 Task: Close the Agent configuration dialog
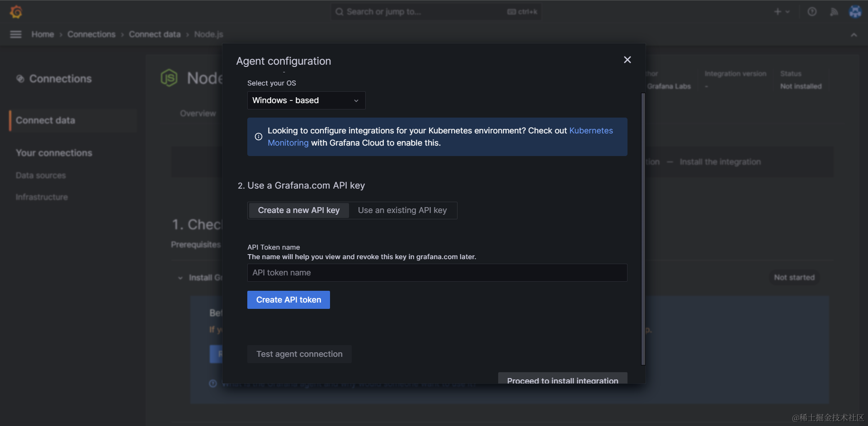coord(627,60)
